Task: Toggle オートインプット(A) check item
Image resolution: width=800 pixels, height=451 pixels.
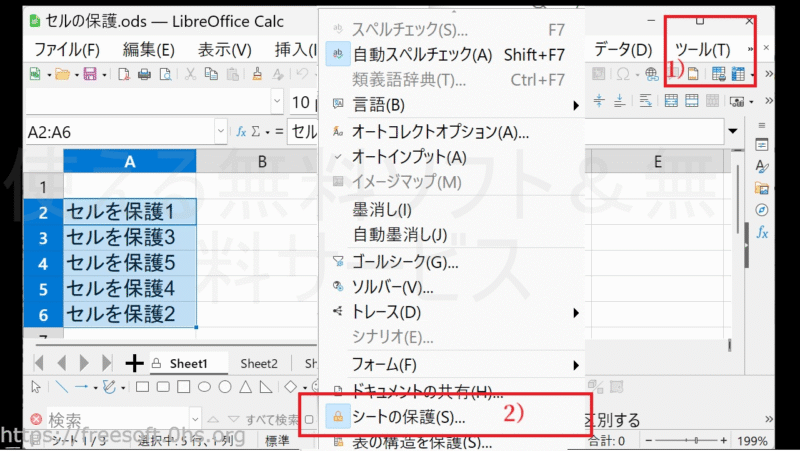Action: [409, 157]
